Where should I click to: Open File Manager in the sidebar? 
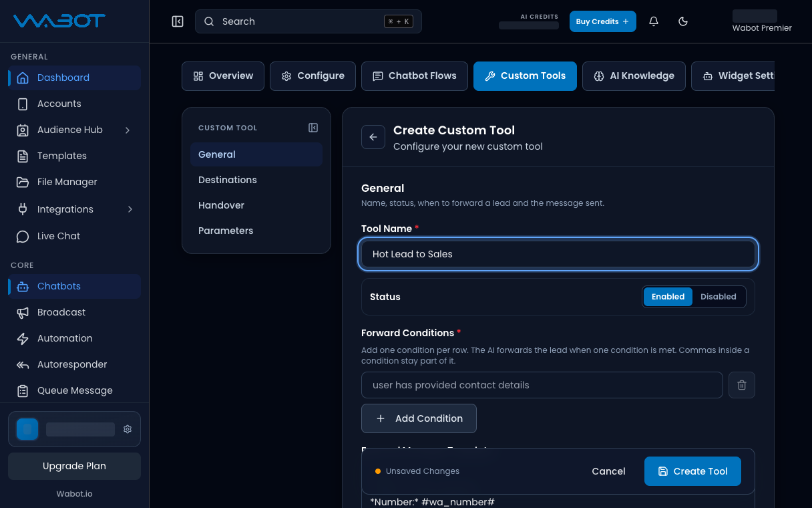pos(74,182)
